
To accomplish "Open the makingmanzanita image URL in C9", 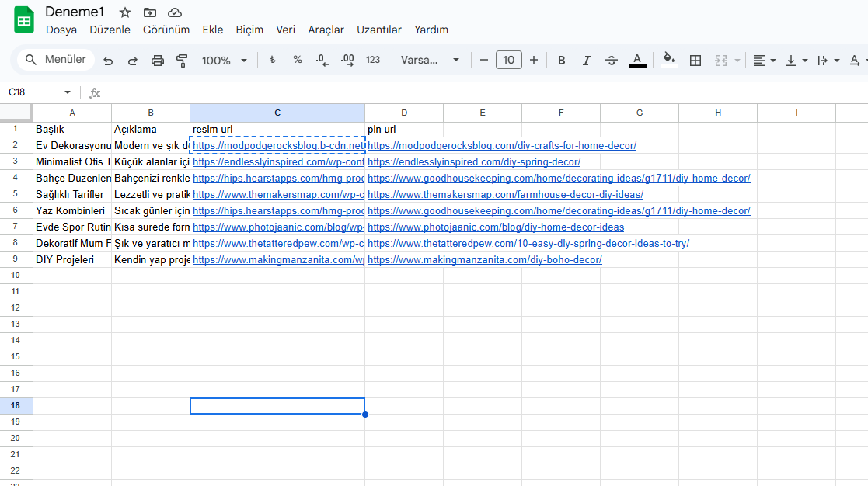I will click(278, 260).
